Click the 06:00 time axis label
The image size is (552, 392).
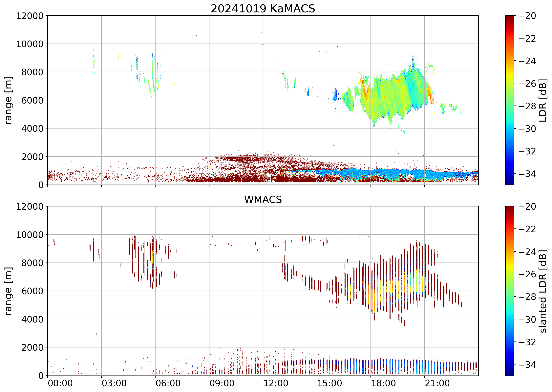(x=168, y=383)
